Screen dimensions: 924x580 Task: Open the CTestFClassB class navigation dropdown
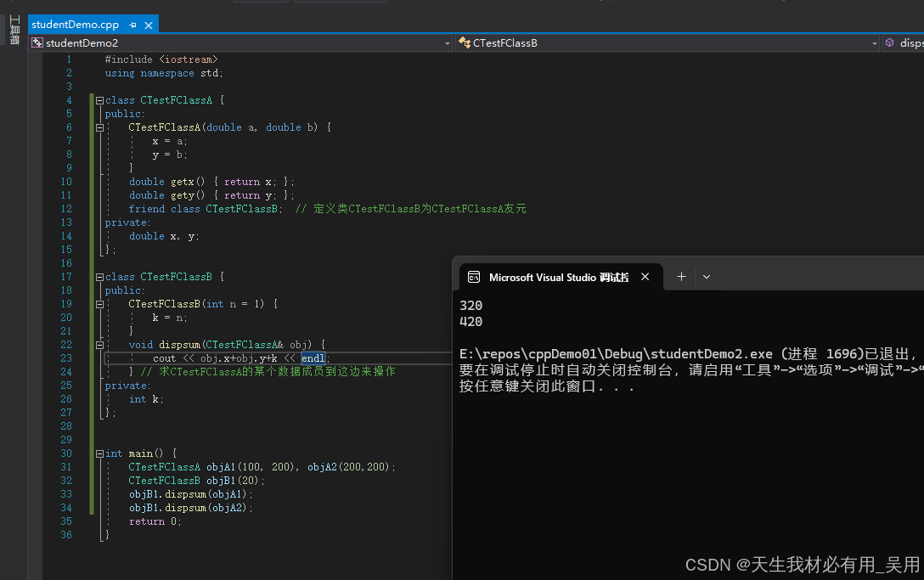click(x=875, y=43)
